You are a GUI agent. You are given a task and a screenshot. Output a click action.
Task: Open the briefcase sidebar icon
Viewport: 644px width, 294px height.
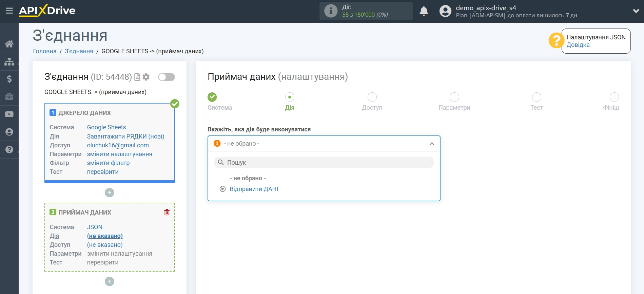coord(9,97)
